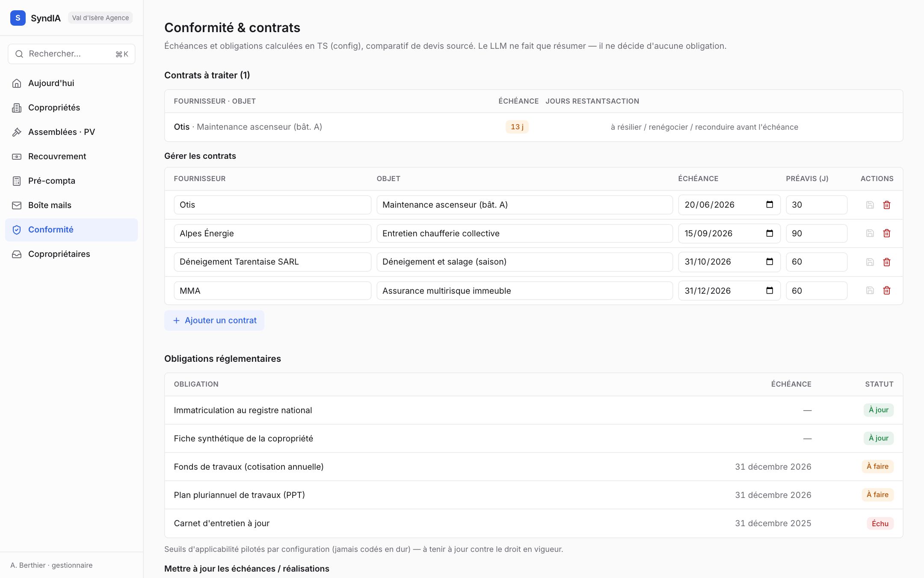Click the building icon beside Copropriétés
The width and height of the screenshot is (924, 578).
[x=17, y=107]
